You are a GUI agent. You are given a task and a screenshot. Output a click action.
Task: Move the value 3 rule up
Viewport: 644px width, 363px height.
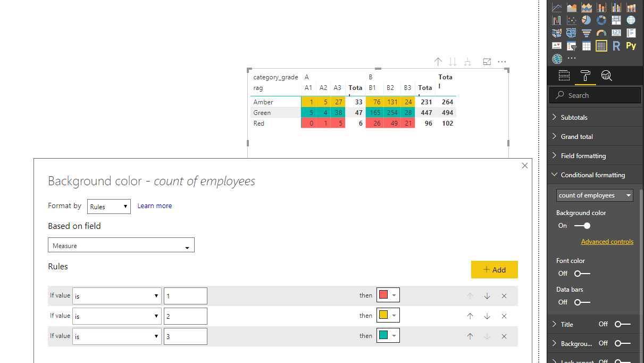pyautogui.click(x=470, y=336)
